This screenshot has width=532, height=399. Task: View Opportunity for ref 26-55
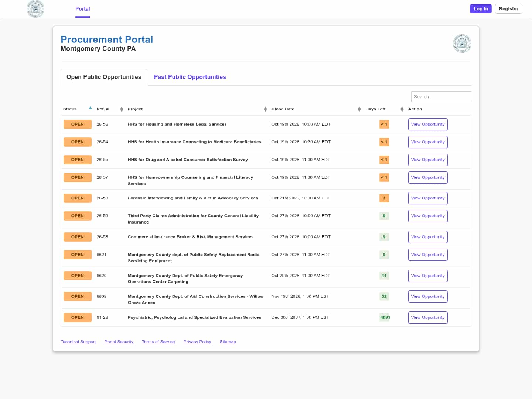(x=428, y=160)
